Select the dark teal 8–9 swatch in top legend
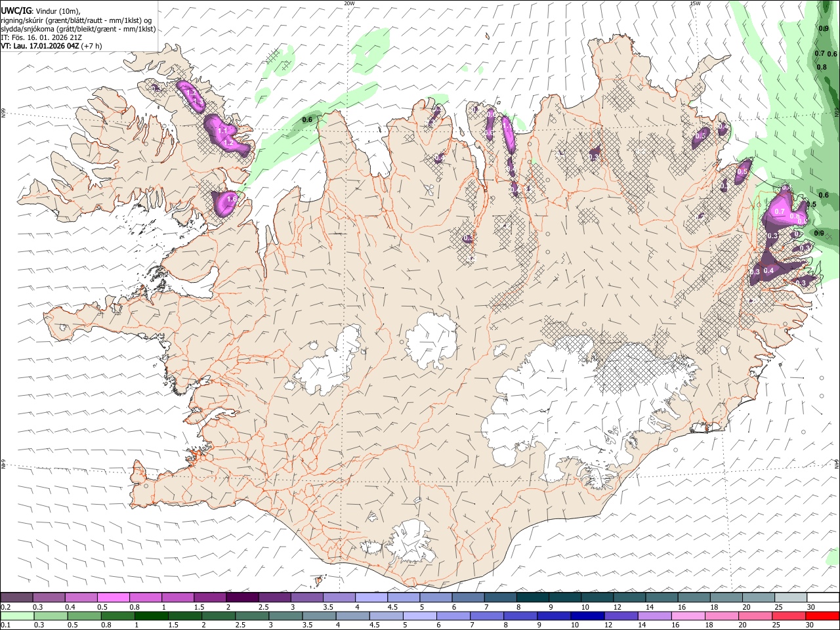840x630 pixels. [533, 597]
